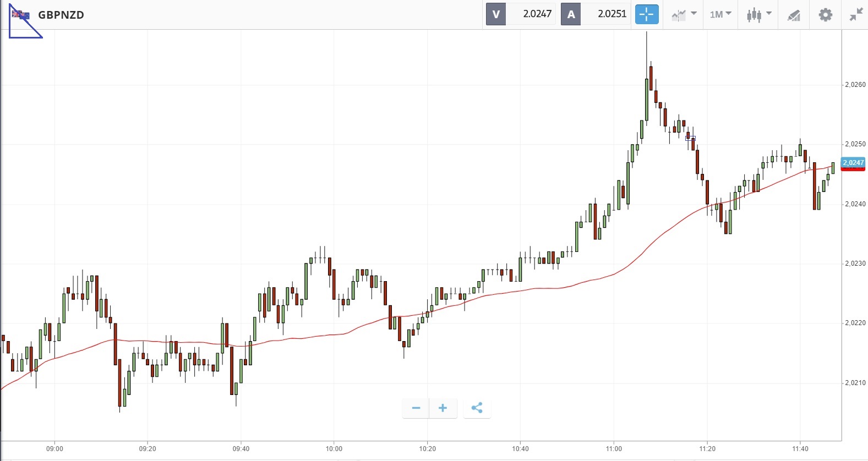The width and height of the screenshot is (868, 461).
Task: Zoom out chart with minus button
Action: click(416, 408)
